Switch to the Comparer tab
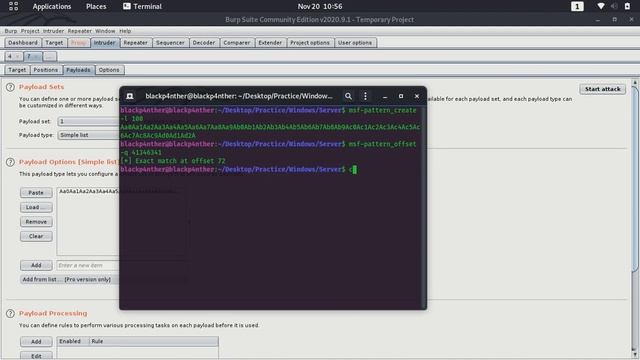Screen dimensions: 640x360 (x=237, y=43)
